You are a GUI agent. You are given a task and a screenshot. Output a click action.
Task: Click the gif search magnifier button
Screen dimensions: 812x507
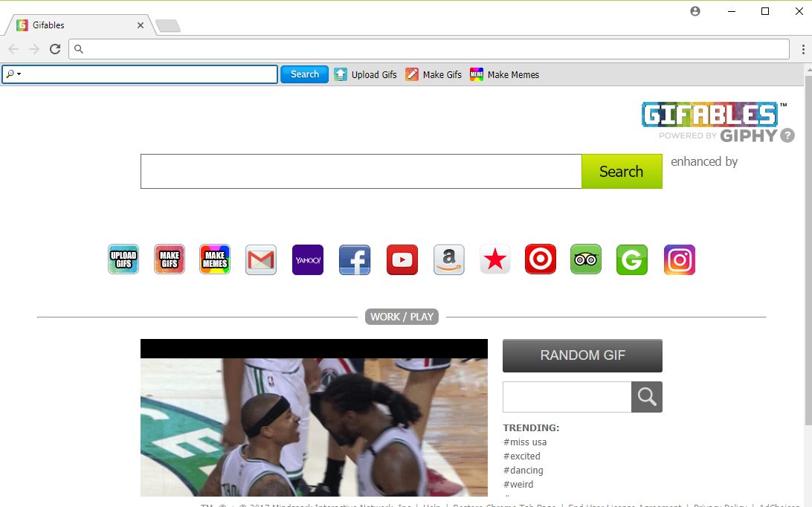[x=647, y=397]
